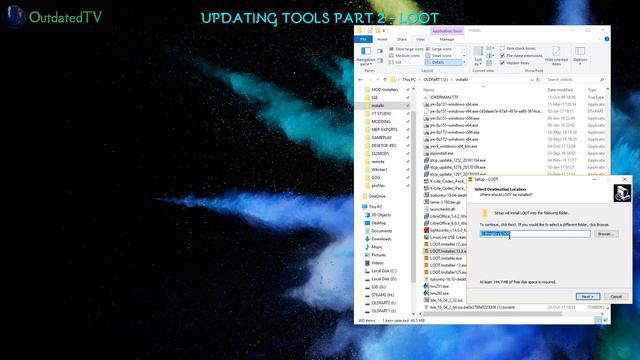This screenshot has width=640, height=360.
Task: Click the Explorer help icon
Action: point(607,39)
